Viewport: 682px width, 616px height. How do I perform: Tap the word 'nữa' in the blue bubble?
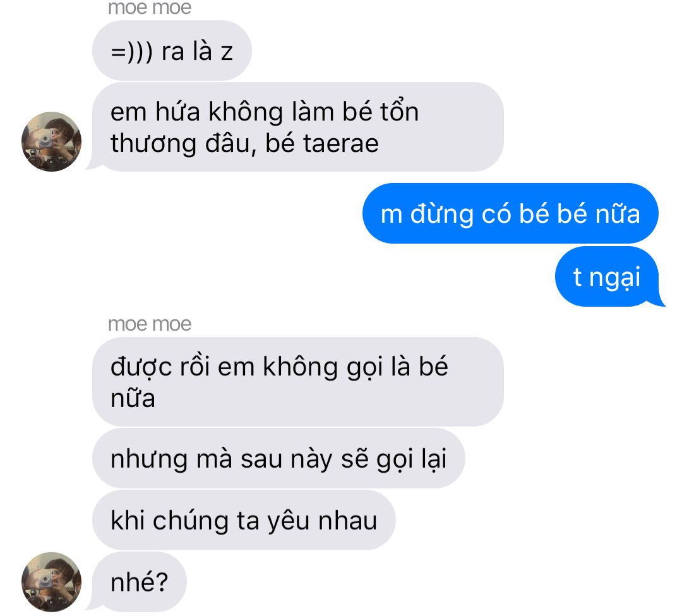click(x=618, y=213)
